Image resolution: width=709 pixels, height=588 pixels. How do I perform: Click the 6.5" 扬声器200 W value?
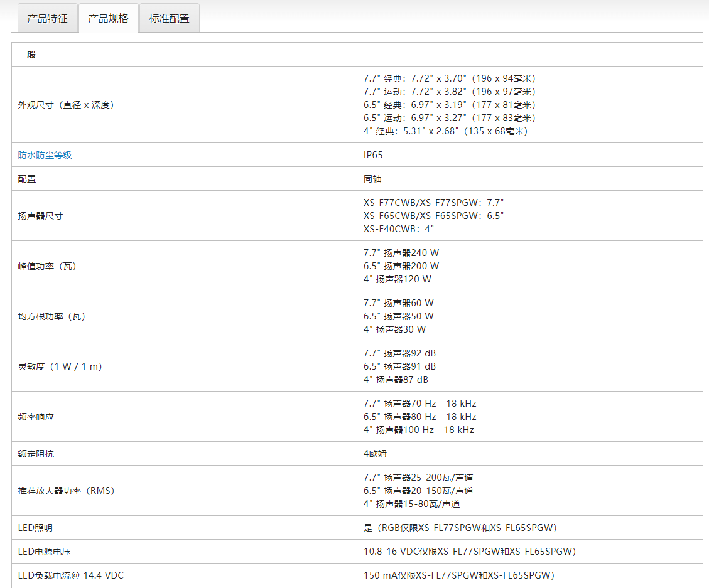tap(401, 266)
